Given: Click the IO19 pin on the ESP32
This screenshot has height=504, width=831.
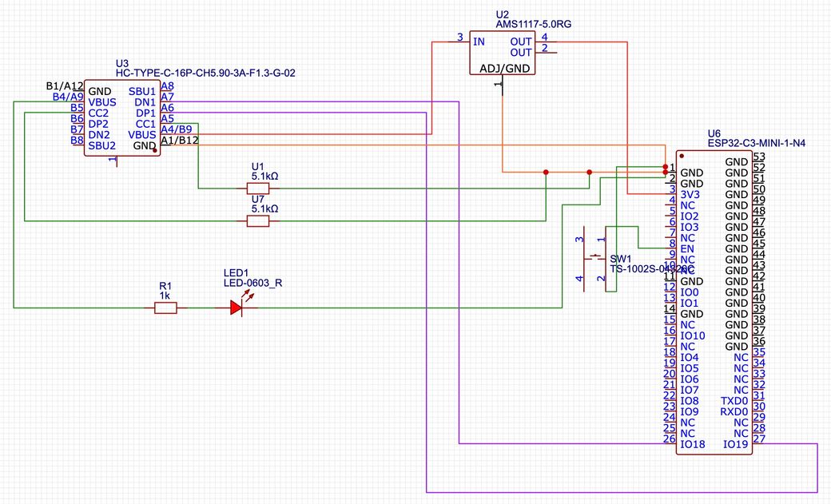Looking at the screenshot, I should click(735, 444).
